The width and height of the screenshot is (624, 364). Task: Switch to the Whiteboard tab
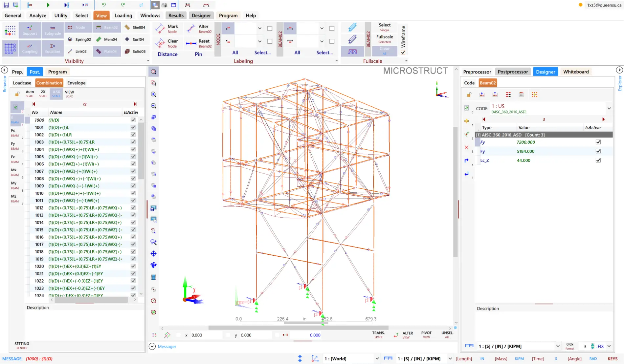point(576,72)
